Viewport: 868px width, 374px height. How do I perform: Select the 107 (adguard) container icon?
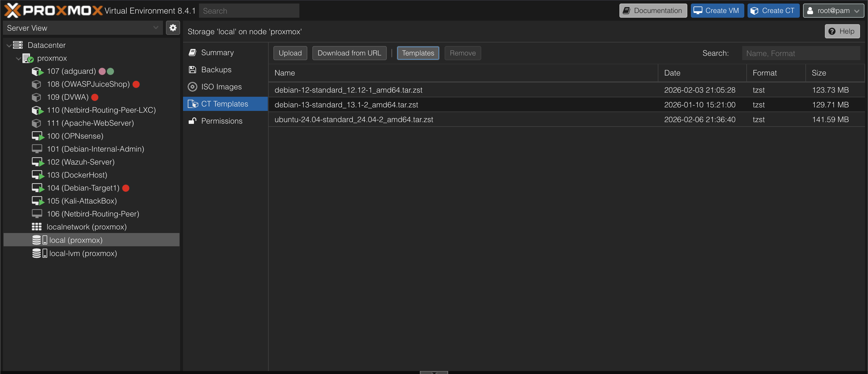37,71
